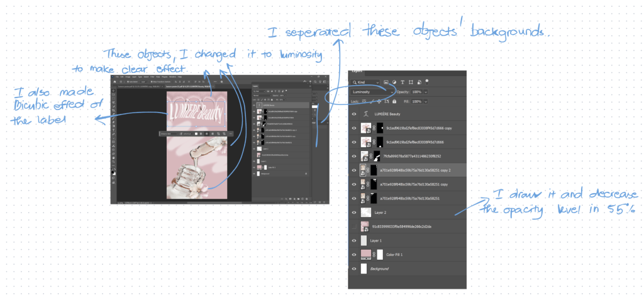Click the smart object filter icon

(419, 82)
